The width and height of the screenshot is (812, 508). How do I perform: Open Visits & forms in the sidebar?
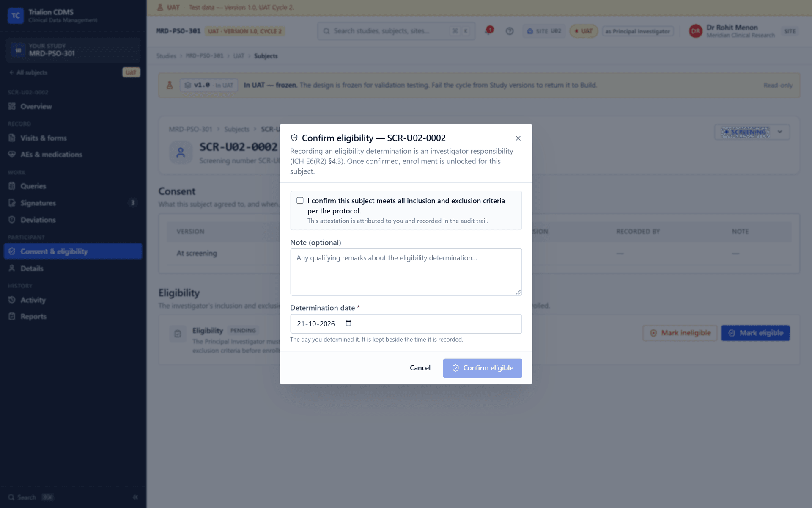pos(73,138)
